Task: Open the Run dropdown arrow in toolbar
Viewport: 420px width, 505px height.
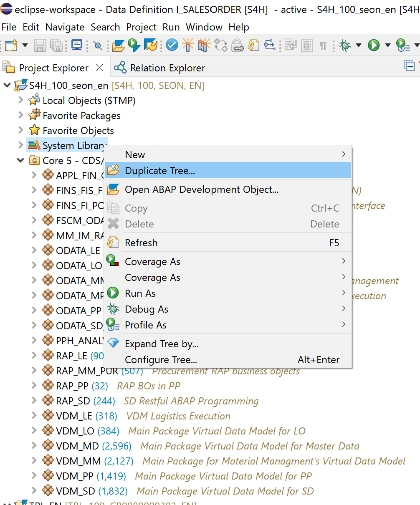Action: [x=387, y=45]
